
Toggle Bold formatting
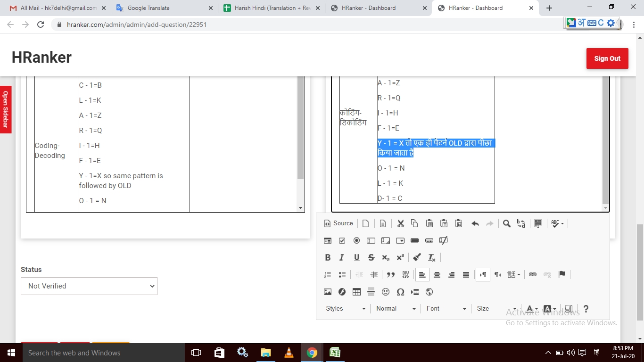[x=328, y=257]
